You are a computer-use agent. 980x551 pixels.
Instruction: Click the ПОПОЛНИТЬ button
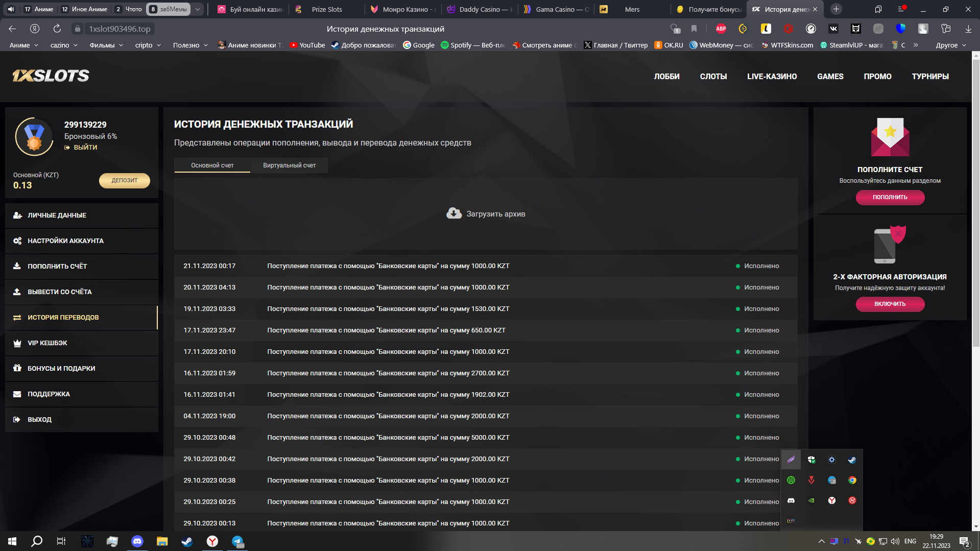pyautogui.click(x=890, y=197)
